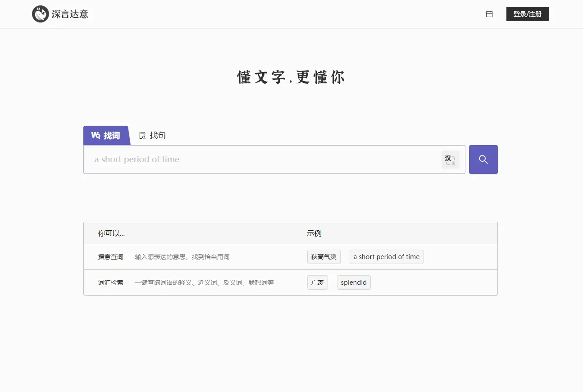Click the 深言达意 brand name text
This screenshot has height=392, width=583.
[70, 14]
